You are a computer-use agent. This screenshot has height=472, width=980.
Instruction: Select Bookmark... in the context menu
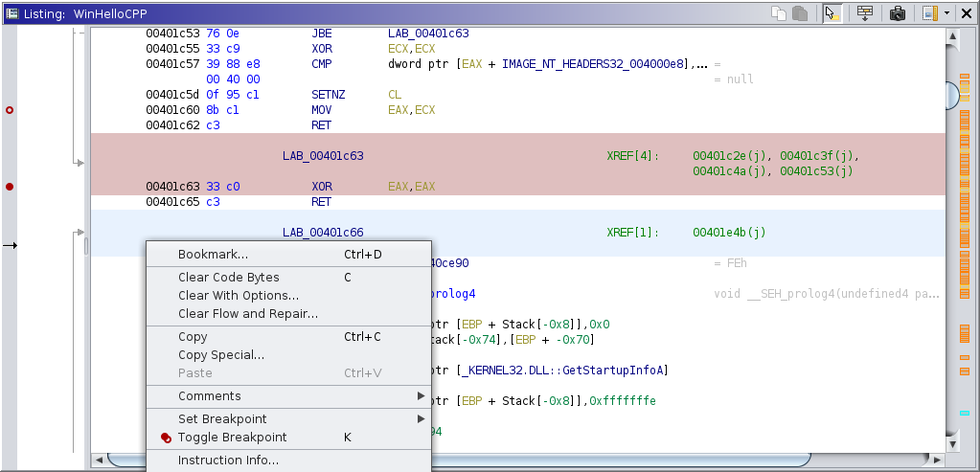tap(213, 255)
